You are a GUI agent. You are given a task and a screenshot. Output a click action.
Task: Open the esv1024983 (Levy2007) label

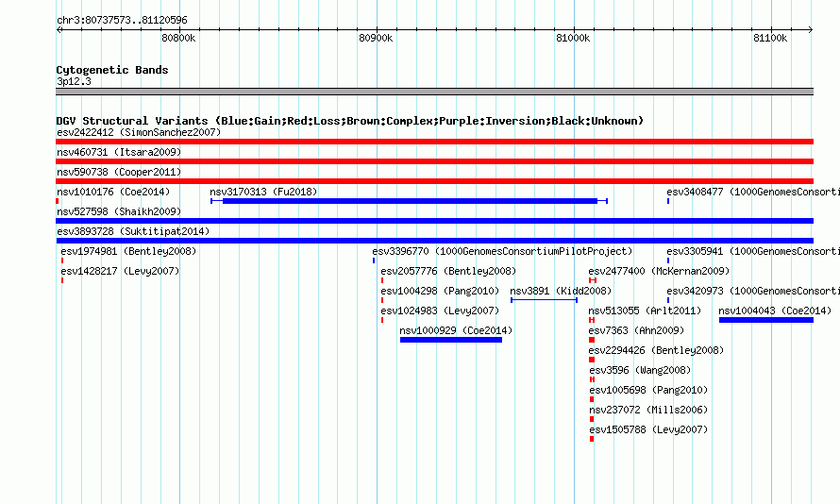[440, 311]
